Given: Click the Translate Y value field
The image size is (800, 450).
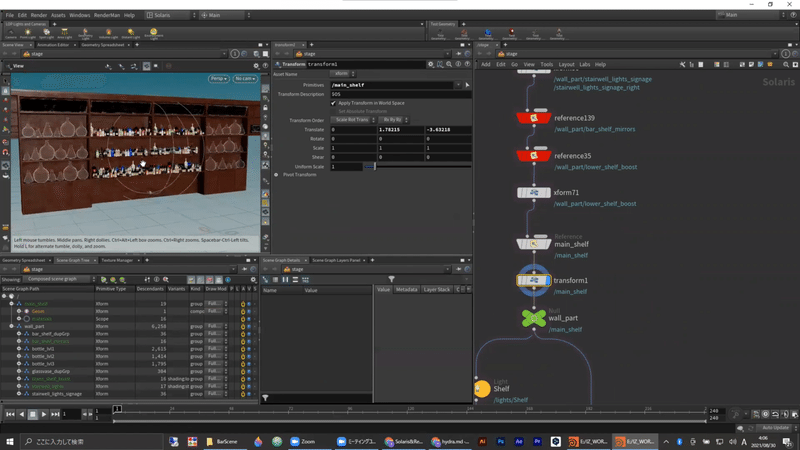Looking at the screenshot, I should pyautogui.click(x=401, y=130).
